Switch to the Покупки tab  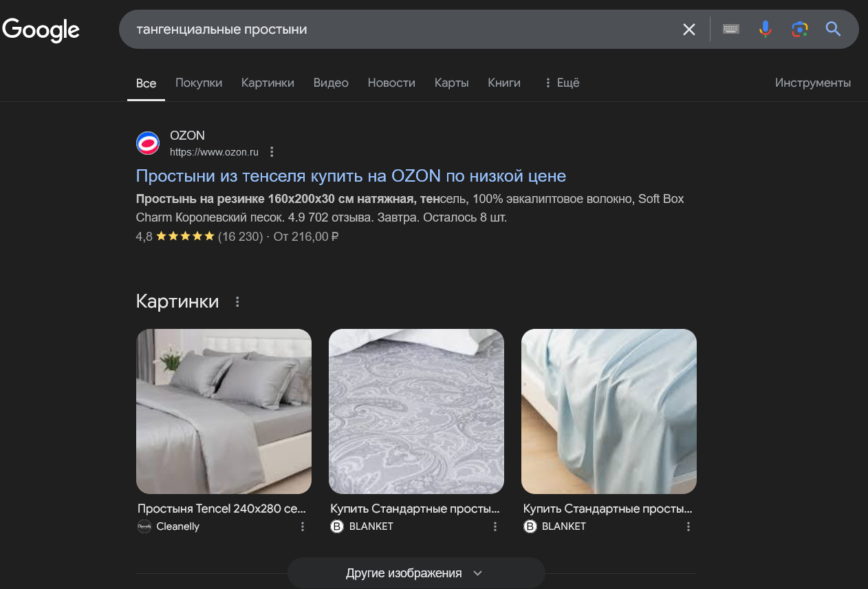tap(199, 83)
